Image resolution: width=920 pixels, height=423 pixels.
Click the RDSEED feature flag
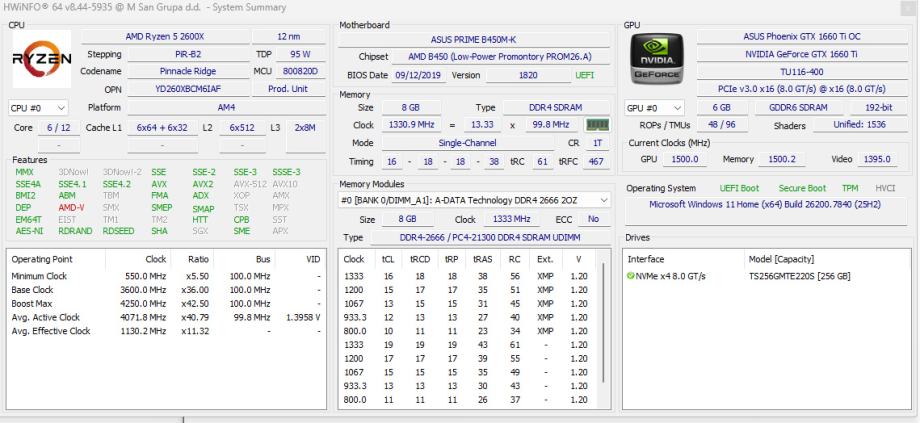119,231
